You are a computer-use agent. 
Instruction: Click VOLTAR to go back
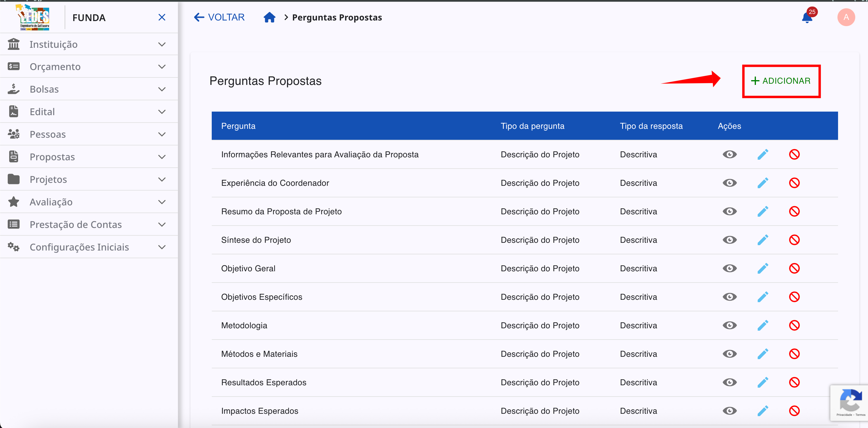coord(219,17)
